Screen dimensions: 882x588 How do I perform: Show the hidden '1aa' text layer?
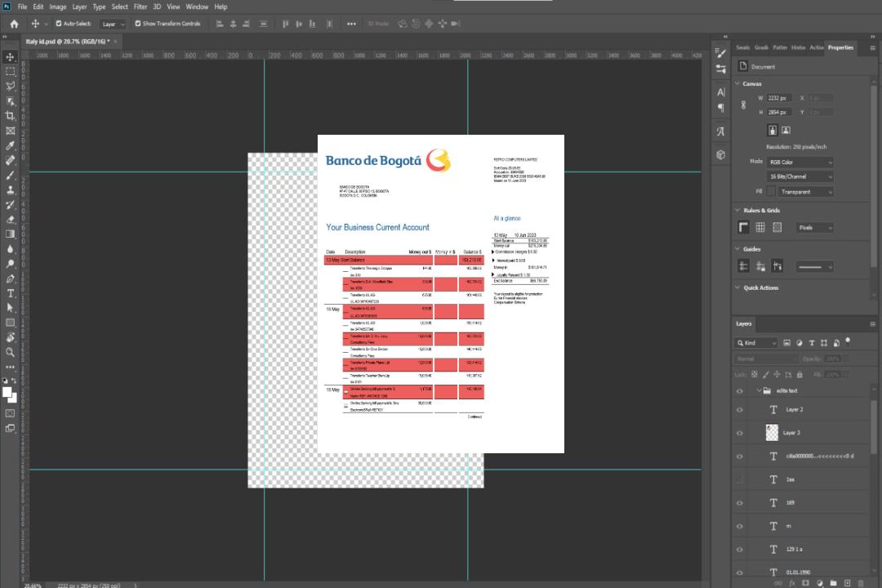pos(740,479)
